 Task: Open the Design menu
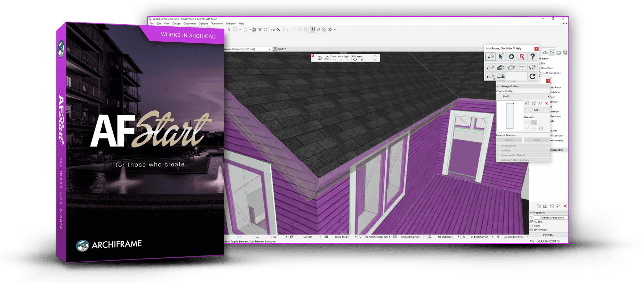[x=177, y=24]
